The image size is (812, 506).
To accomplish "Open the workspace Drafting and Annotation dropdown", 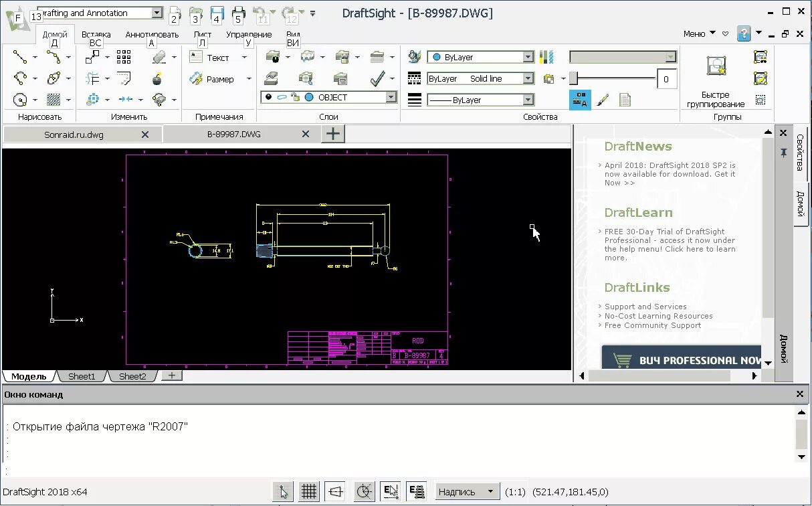I will pos(157,13).
